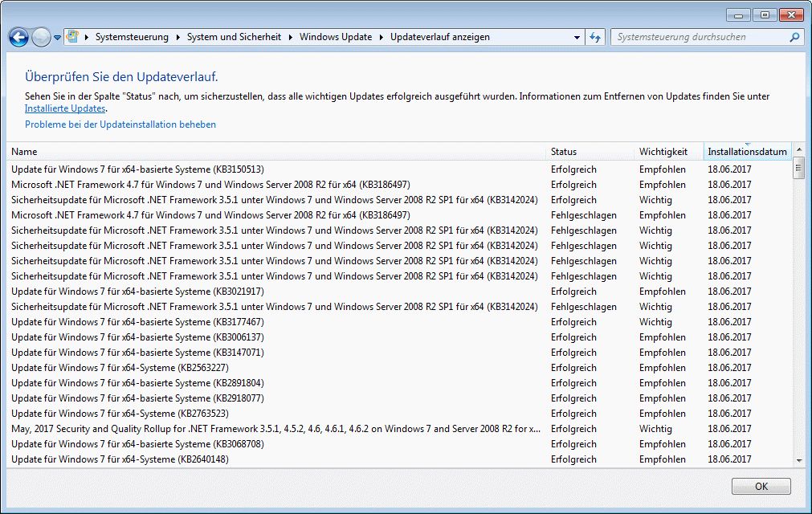Sort by the Status column header
Viewport: 812px width, 514px height.
[564, 152]
